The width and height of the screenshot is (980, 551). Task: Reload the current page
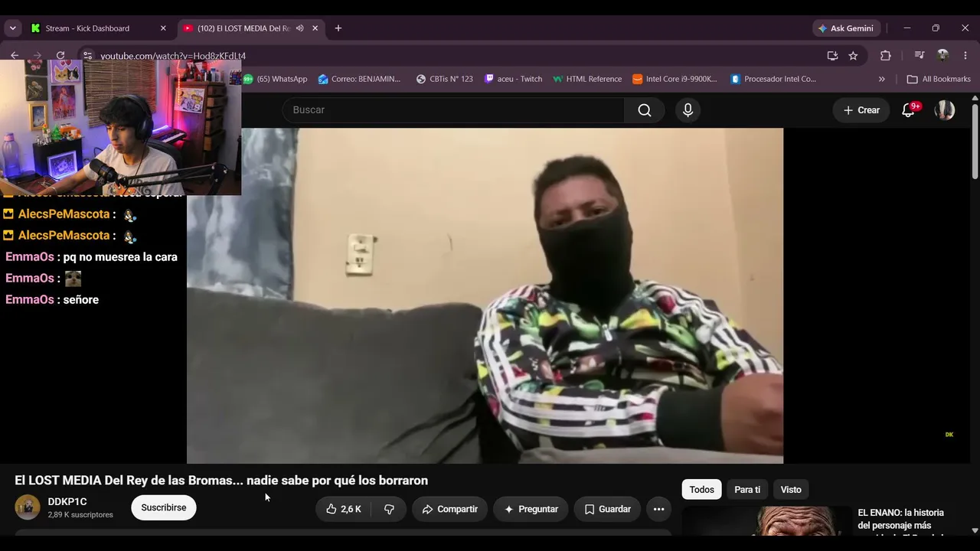(60, 55)
